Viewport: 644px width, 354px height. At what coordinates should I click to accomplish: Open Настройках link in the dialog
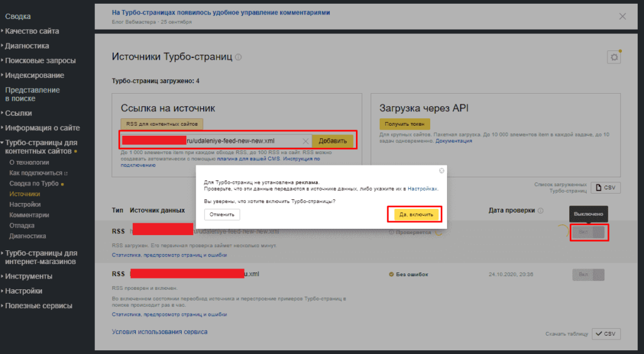pyautogui.click(x=422, y=189)
